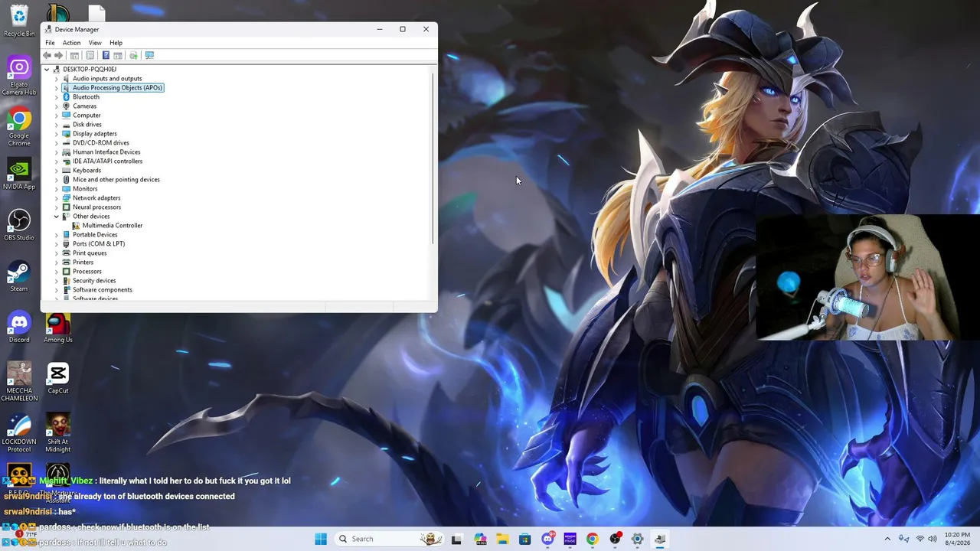Collapse the Other devices category
Screen dimensions: 980x551
pyautogui.click(x=56, y=217)
